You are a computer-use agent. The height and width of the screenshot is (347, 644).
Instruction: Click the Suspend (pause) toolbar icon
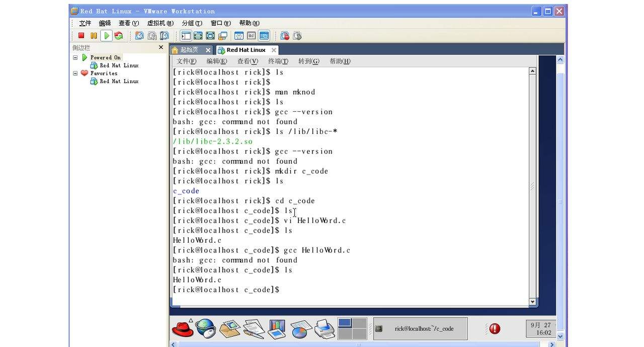pyautogui.click(x=94, y=36)
